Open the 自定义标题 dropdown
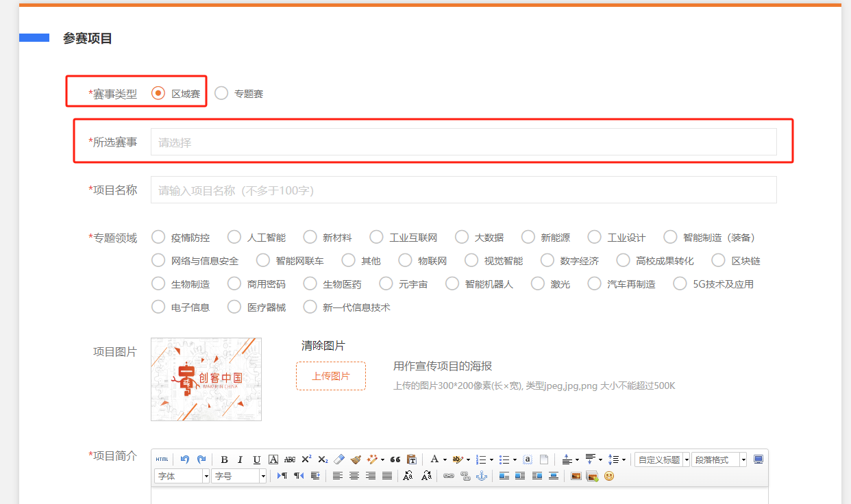Screen dimensions: 851x504 coord(663,459)
